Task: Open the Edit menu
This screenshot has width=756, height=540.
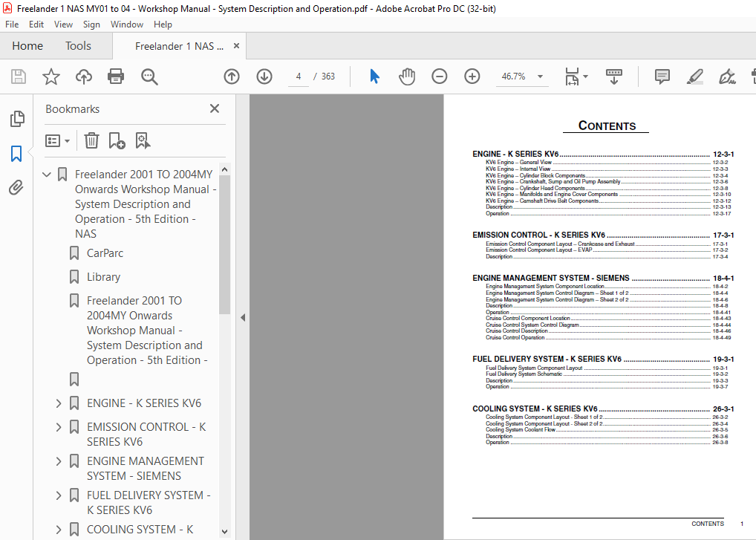Action: click(36, 24)
